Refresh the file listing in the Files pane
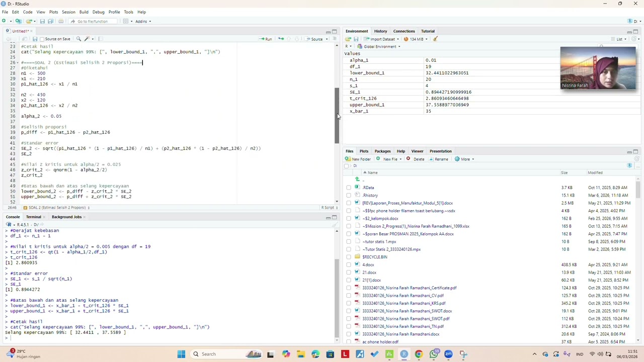Image resolution: width=644 pixels, height=362 pixels. [x=636, y=159]
